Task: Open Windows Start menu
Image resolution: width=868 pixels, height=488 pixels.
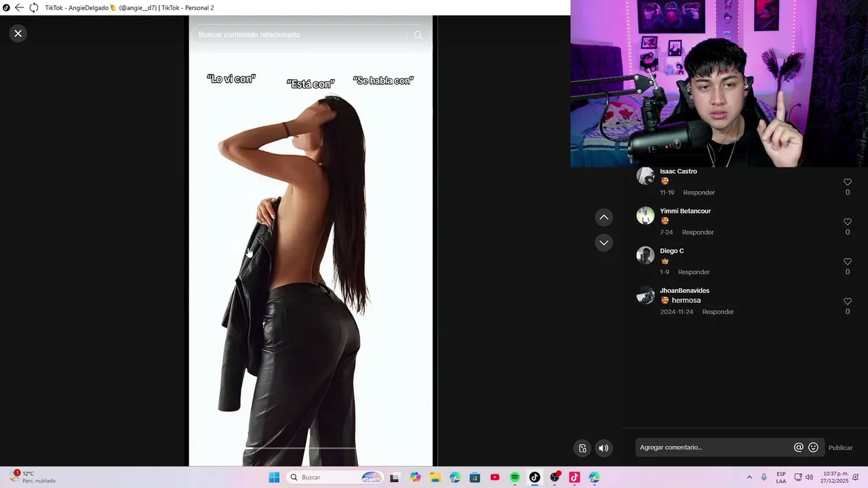Action: (x=274, y=477)
